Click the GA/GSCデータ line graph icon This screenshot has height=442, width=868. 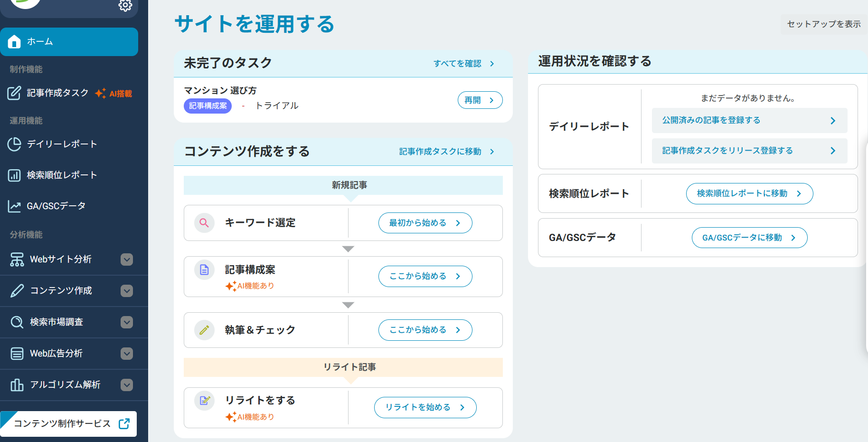(14, 206)
